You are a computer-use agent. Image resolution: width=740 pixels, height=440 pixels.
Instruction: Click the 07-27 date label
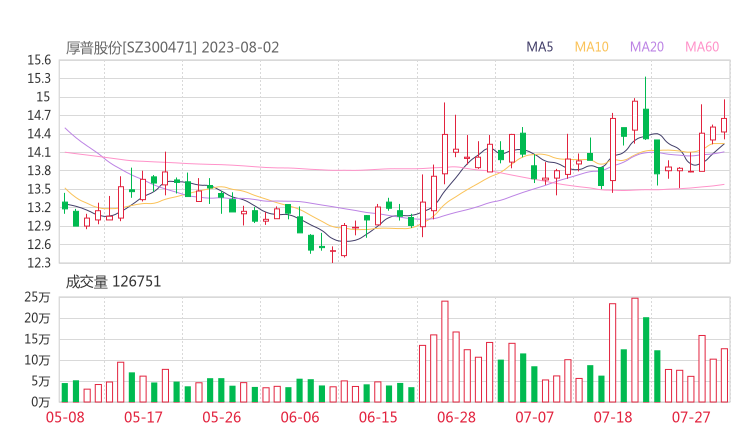point(691,417)
